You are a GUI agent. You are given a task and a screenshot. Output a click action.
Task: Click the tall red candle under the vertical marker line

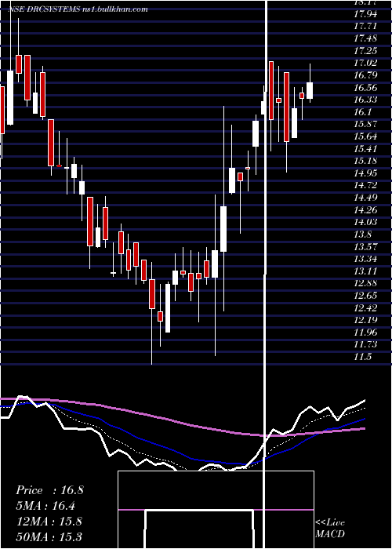tap(271, 90)
